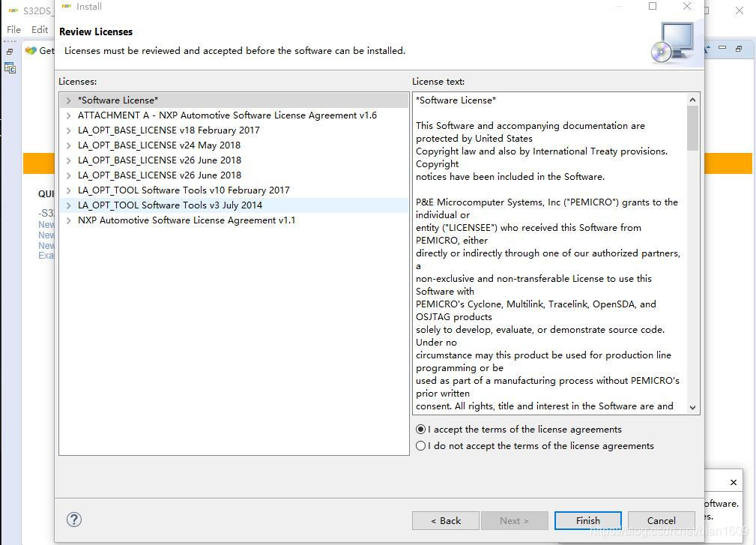The width and height of the screenshot is (756, 545).
Task: Click the help question mark icon
Action: click(x=74, y=520)
